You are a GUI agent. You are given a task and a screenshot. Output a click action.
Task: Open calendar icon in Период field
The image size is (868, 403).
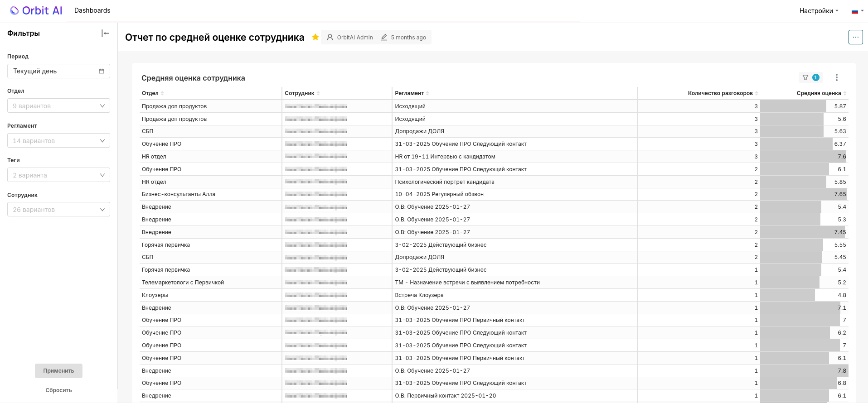[102, 71]
